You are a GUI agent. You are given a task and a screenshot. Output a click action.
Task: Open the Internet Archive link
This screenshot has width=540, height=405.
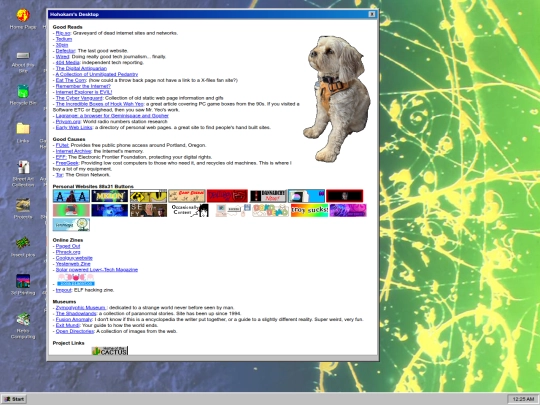(x=73, y=151)
